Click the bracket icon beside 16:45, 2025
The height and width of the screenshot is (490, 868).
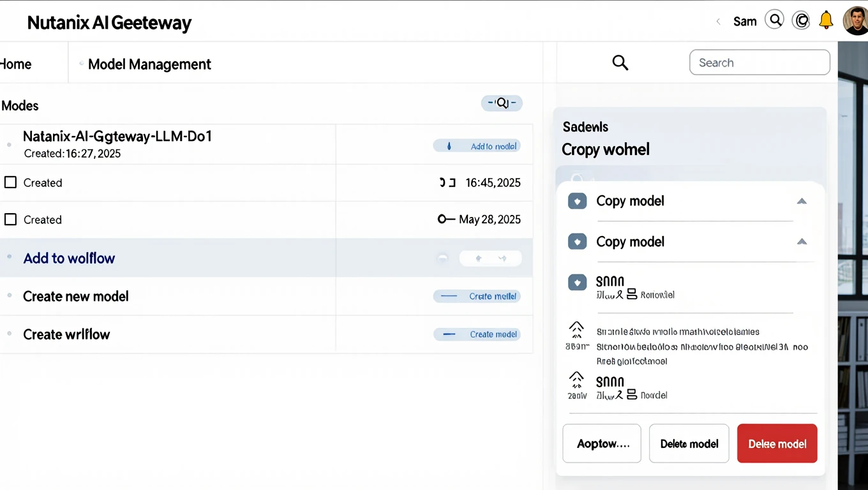tap(447, 182)
